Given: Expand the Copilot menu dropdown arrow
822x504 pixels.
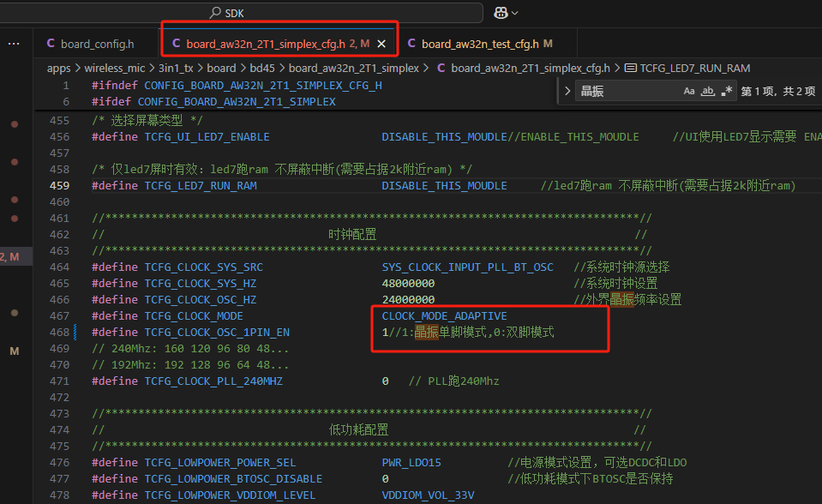Looking at the screenshot, I should pos(515,13).
